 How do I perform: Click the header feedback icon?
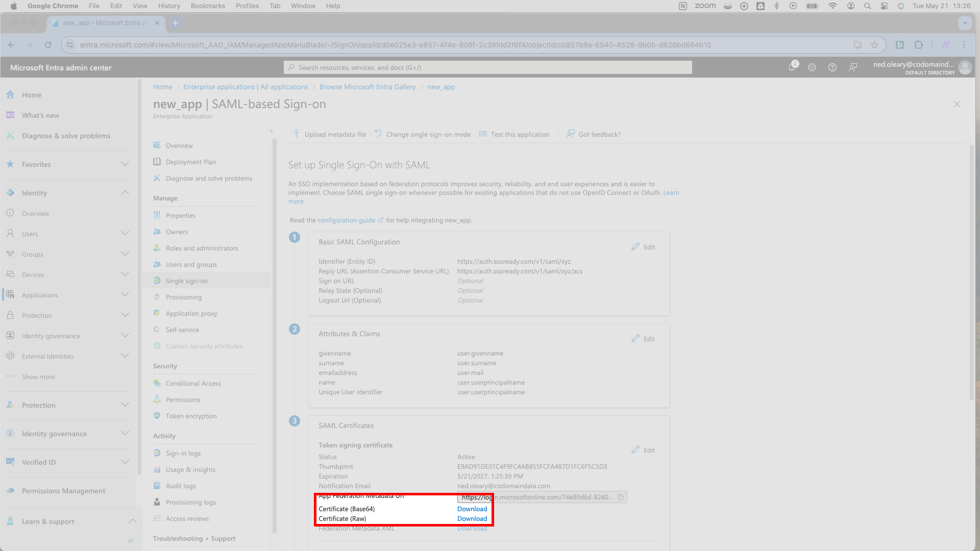click(x=853, y=67)
